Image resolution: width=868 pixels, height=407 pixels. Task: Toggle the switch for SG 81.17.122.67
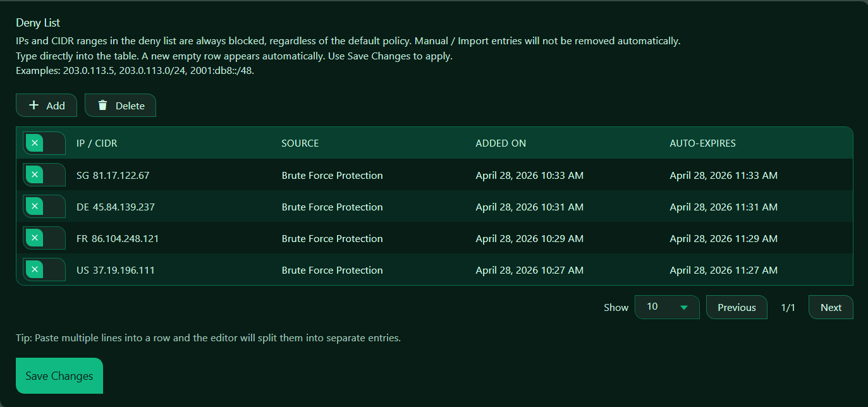(x=44, y=175)
